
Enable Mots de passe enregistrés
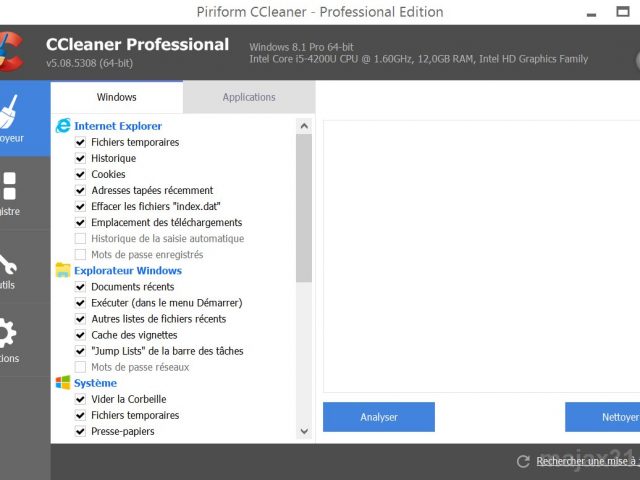80,254
